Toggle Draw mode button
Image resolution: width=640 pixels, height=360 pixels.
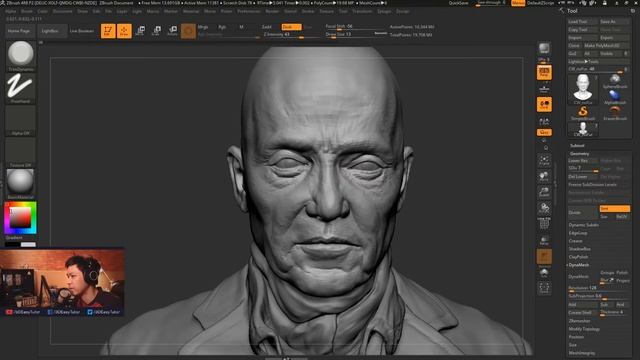click(124, 31)
